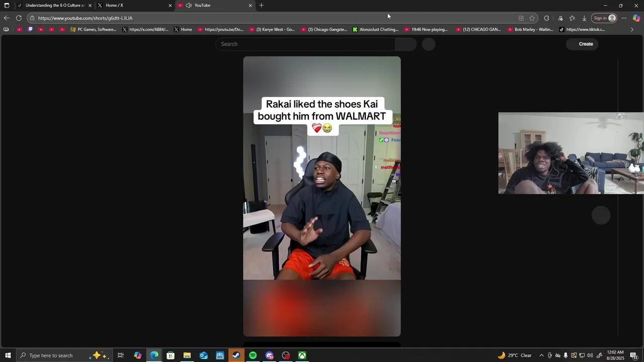
Task: Open the 29°C Clear weather widget
Action: tap(515, 355)
